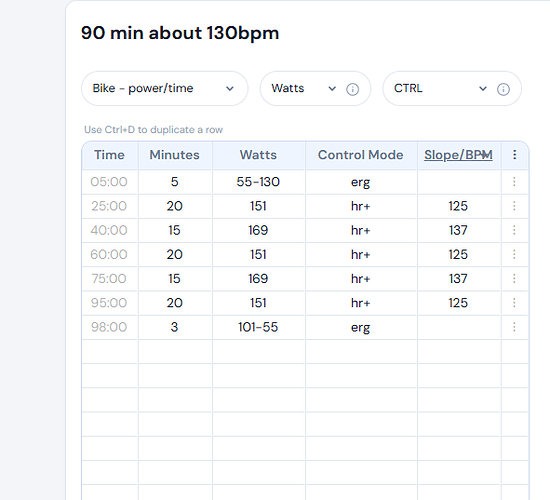
Task: Click the info icon beside the Watts dropdown
Action: click(x=353, y=89)
